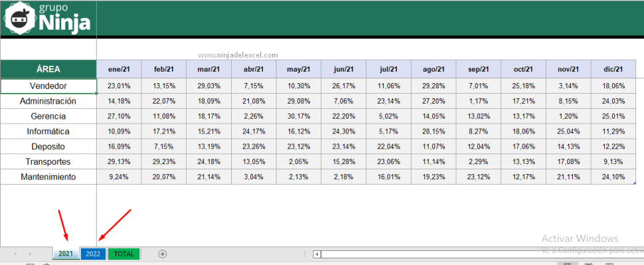Viewport: 644px width, 265px height.
Task: Click horizontal scrollbar left arrow
Action: coord(317,254)
